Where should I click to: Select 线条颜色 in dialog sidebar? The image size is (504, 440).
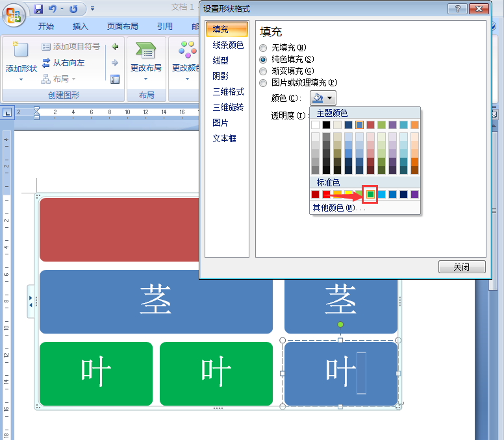[x=228, y=45]
